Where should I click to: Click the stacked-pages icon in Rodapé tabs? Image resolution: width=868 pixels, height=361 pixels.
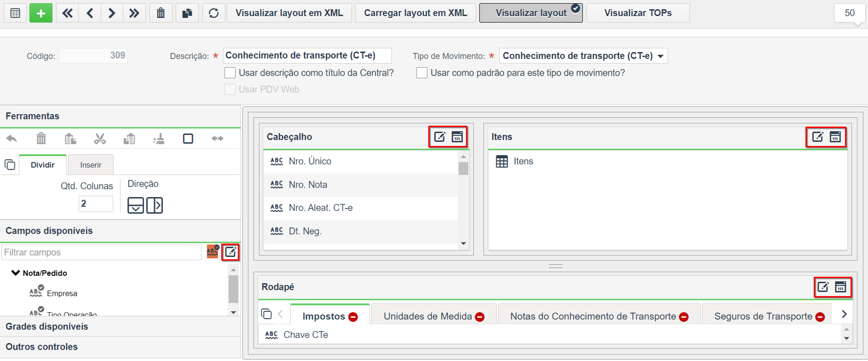point(266,314)
